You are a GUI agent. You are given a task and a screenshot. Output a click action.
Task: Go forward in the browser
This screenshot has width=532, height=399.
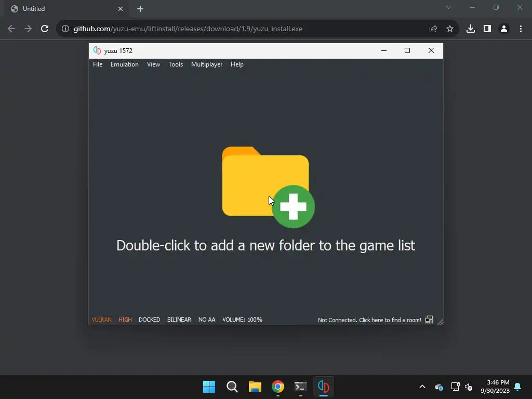[28, 29]
